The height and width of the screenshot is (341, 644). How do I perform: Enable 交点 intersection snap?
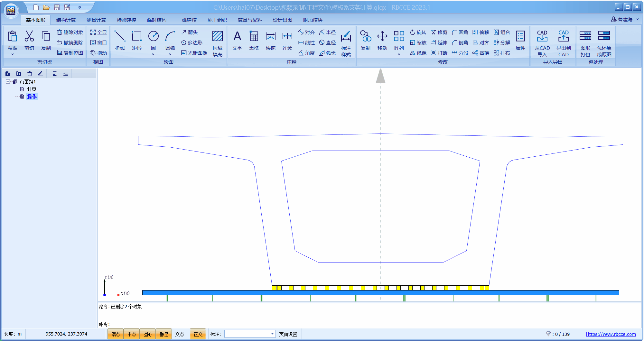180,334
